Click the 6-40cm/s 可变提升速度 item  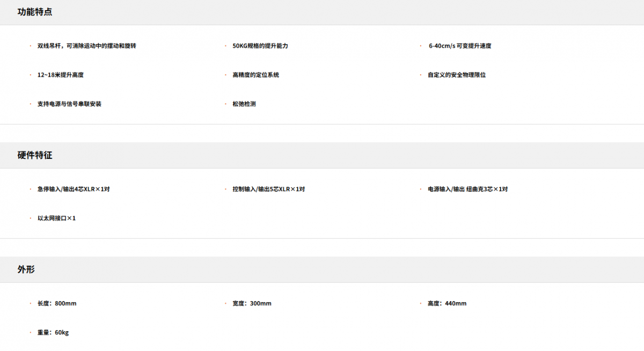coord(459,46)
